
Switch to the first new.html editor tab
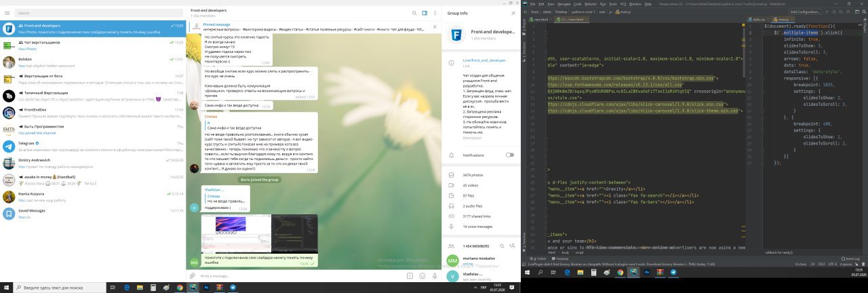click(540, 20)
